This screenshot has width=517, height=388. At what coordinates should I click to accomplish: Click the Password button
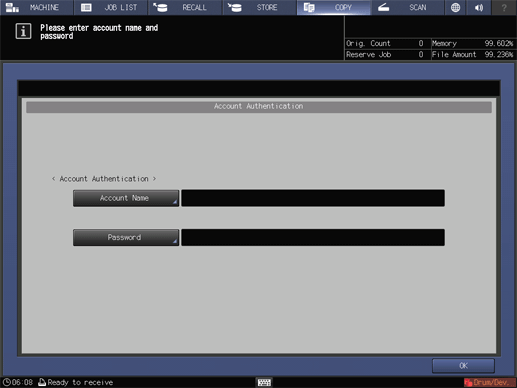(x=126, y=238)
